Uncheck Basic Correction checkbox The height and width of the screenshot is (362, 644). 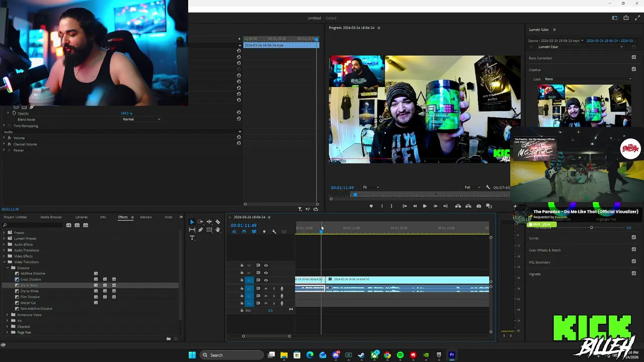pyautogui.click(x=633, y=58)
